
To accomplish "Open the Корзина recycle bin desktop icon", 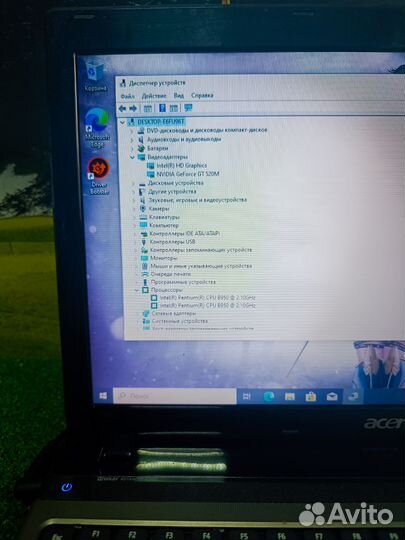I will pos(95,76).
